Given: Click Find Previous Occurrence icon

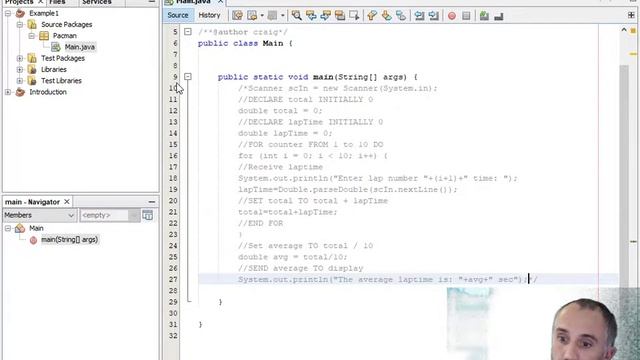Looking at the screenshot, I should [x=311, y=16].
